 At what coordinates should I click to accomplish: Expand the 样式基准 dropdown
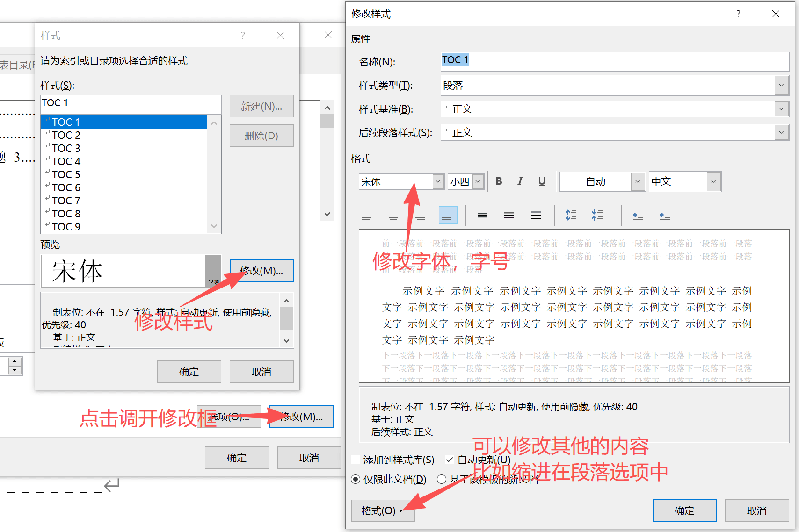(781, 109)
